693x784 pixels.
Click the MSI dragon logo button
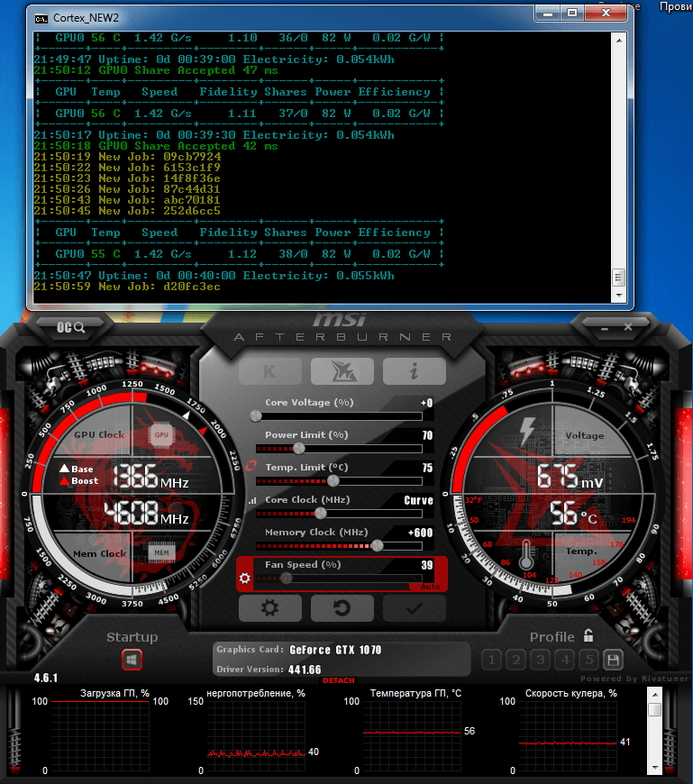tap(342, 371)
